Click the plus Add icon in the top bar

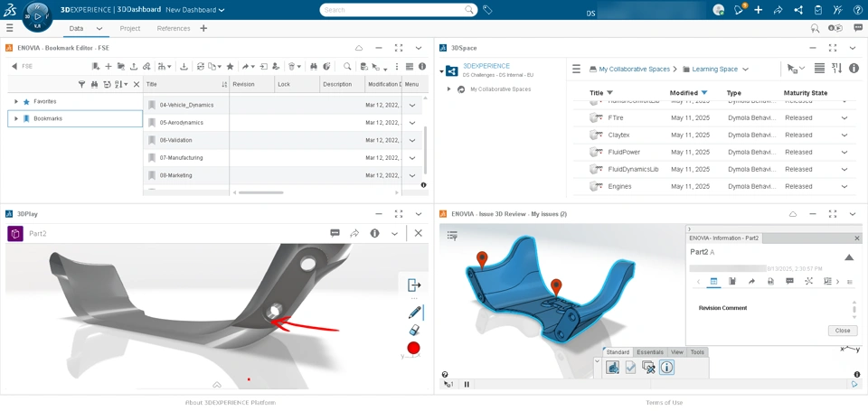(x=759, y=9)
